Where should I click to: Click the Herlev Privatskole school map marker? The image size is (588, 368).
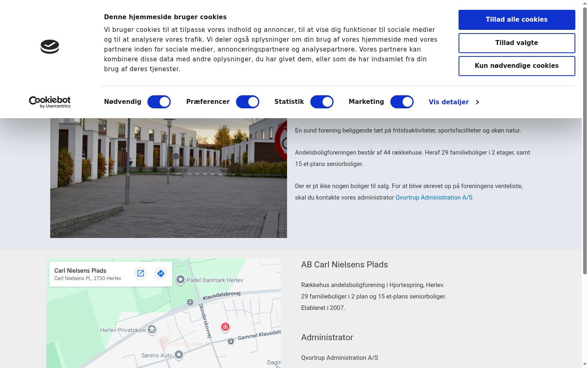152,330
